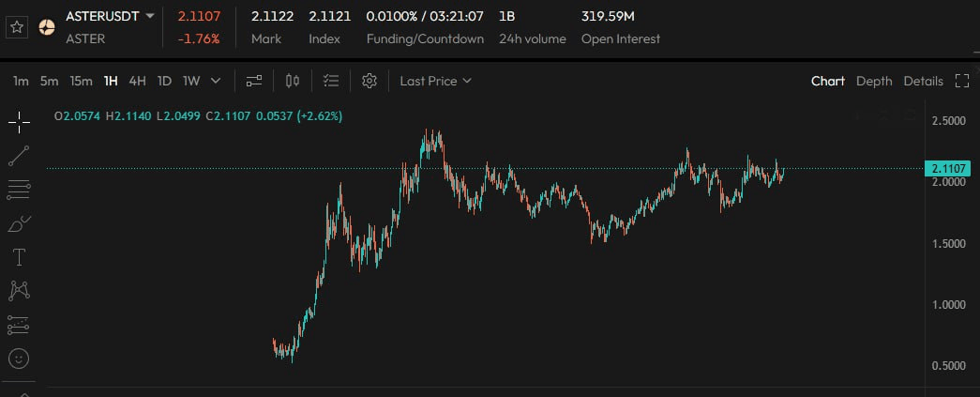Add ASTERUSDT to favorites with star icon
Viewport: 980px width, 397px height.
[x=16, y=27]
